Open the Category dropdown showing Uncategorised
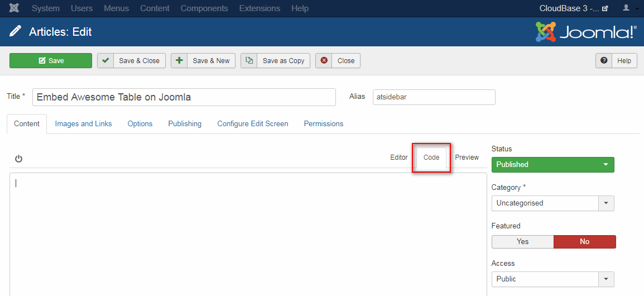The image size is (644, 296). click(x=553, y=203)
